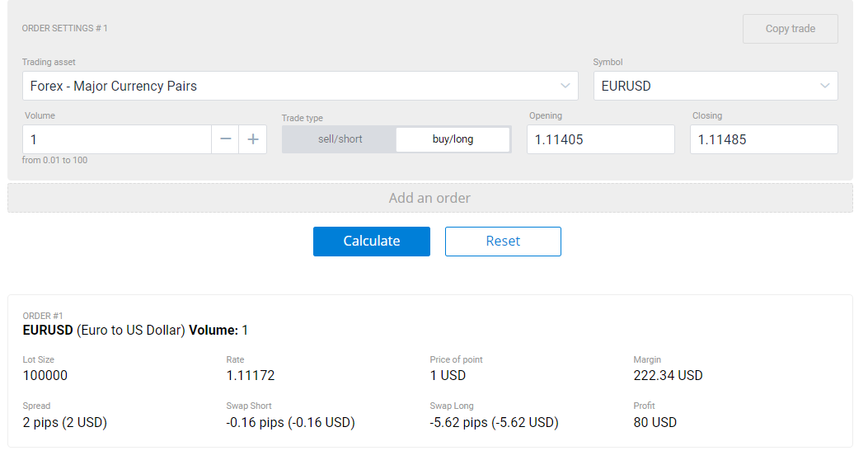Click the Rate value 1.11172
The width and height of the screenshot is (868, 460).
[251, 375]
